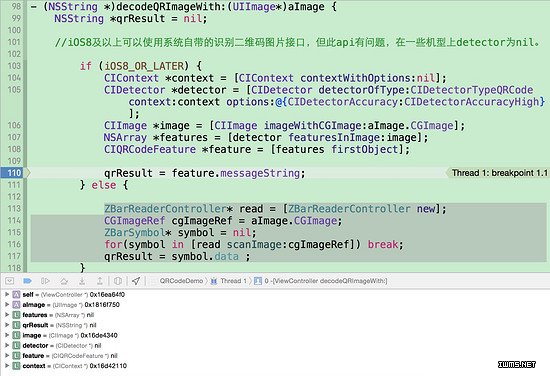The image size is (550, 376).
Task: Open the Debug View Hierarchy tool
Action: coord(118,281)
